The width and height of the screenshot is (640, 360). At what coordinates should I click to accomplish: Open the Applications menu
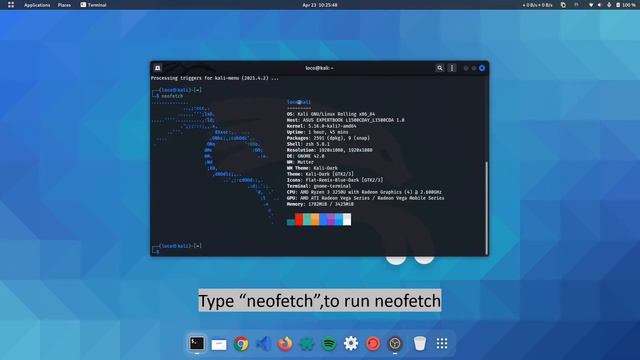(37, 5)
